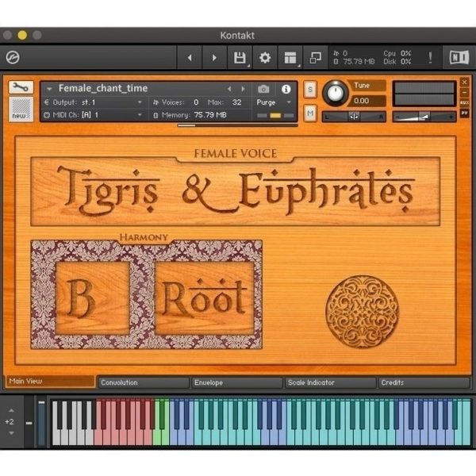Close the instrument with the X button
476x476 pixels.
(x=464, y=82)
